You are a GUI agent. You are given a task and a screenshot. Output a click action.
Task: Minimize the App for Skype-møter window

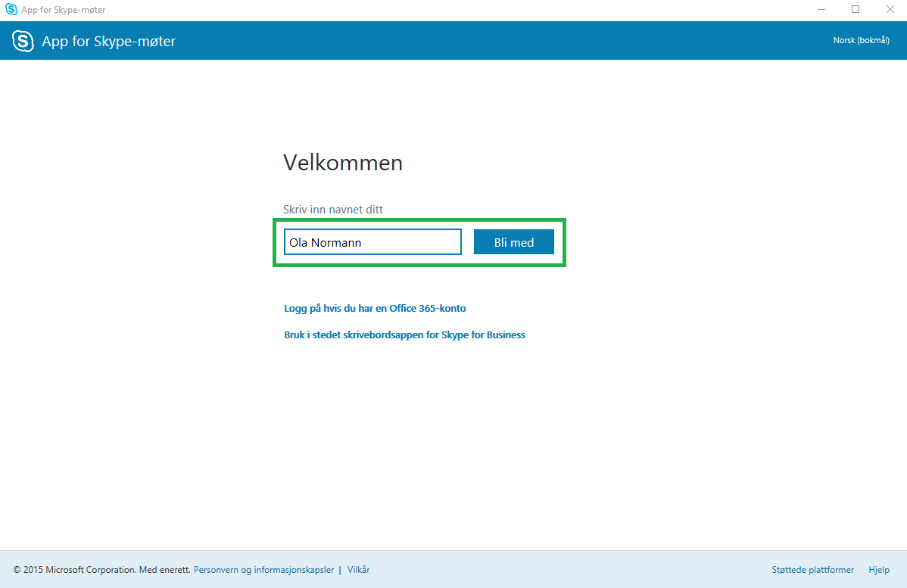tap(821, 9)
